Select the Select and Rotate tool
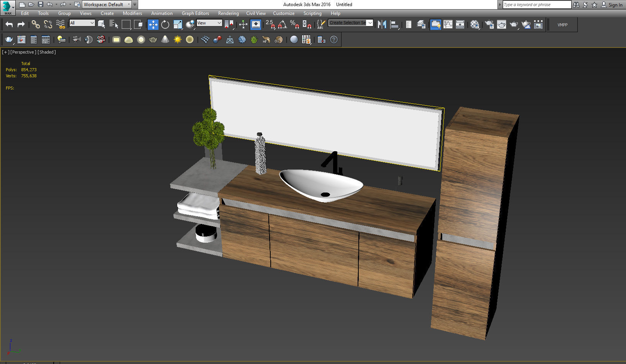The image size is (626, 364). point(165,24)
